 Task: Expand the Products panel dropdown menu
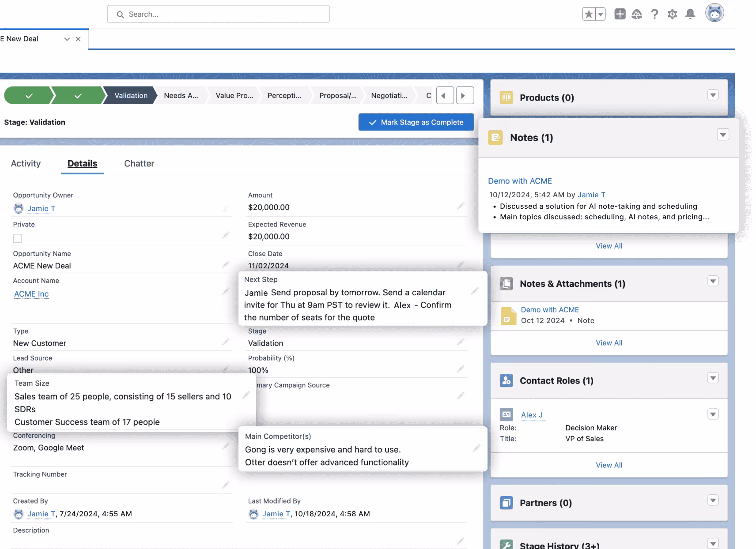tap(713, 95)
